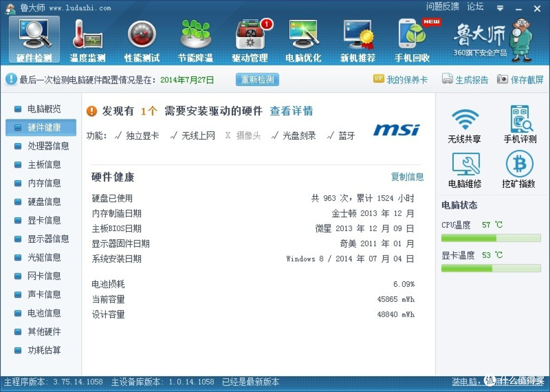Click orange warning icon beside 发现有
The width and height of the screenshot is (550, 392).
click(x=92, y=111)
